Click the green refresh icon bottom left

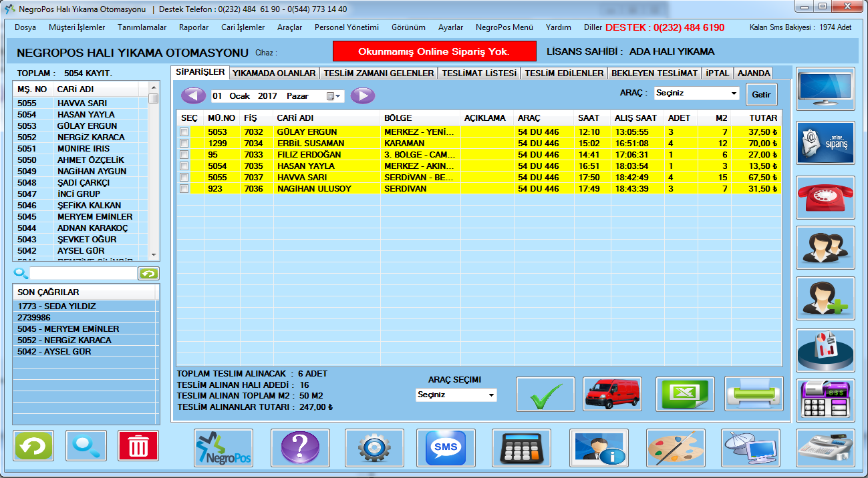(33, 445)
